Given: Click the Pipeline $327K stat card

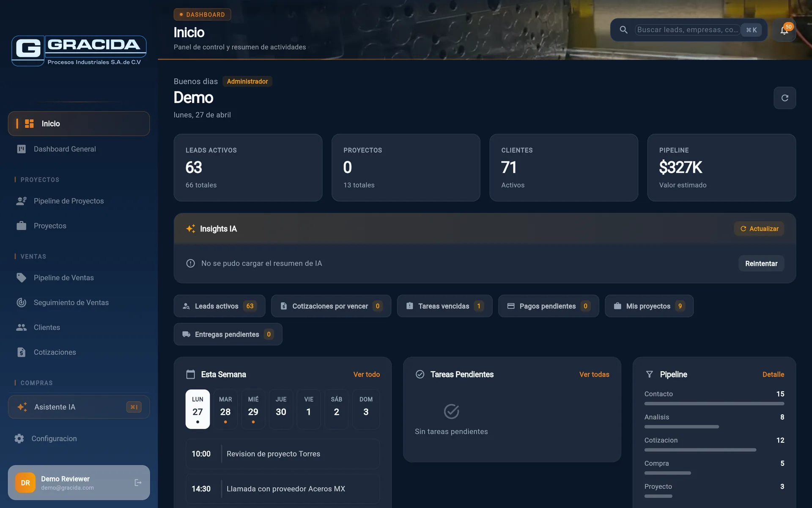Looking at the screenshot, I should 721,168.
